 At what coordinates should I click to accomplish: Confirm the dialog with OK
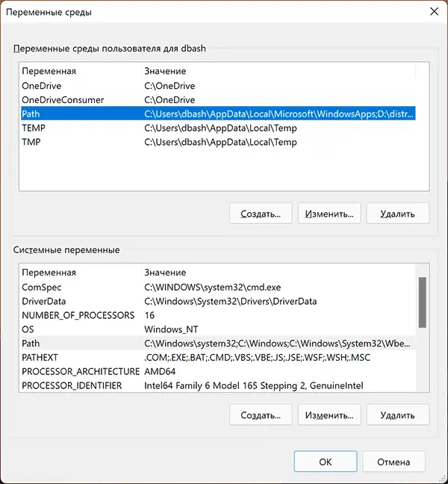(325, 462)
